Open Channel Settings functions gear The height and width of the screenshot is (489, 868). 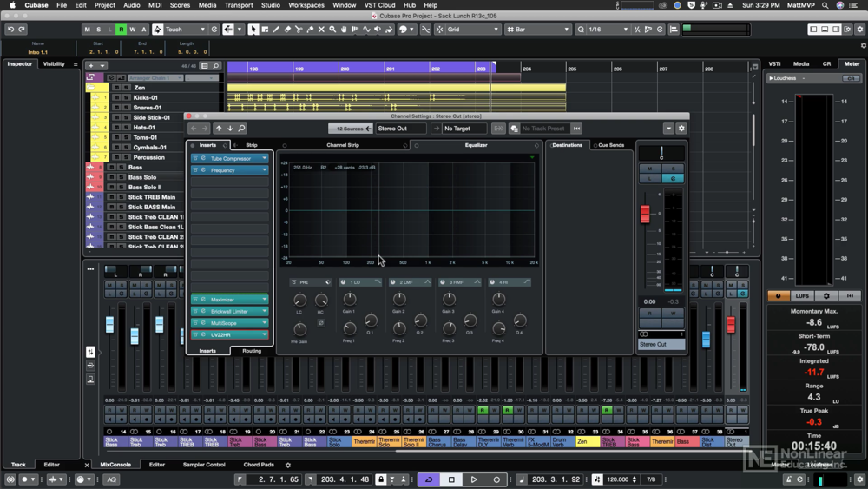(681, 129)
